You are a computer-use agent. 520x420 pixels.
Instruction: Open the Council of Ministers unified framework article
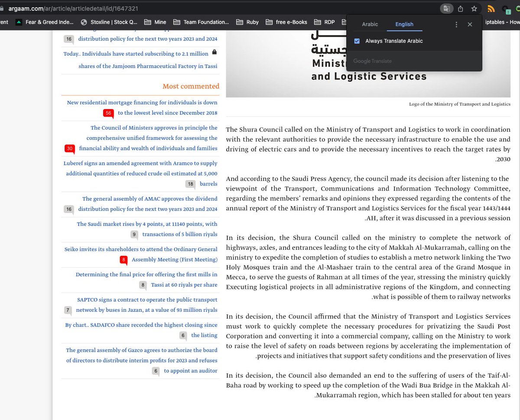(x=148, y=138)
